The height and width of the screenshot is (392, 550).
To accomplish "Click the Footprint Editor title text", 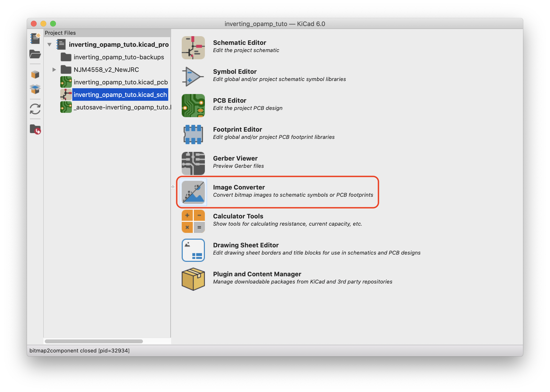I will click(x=238, y=130).
